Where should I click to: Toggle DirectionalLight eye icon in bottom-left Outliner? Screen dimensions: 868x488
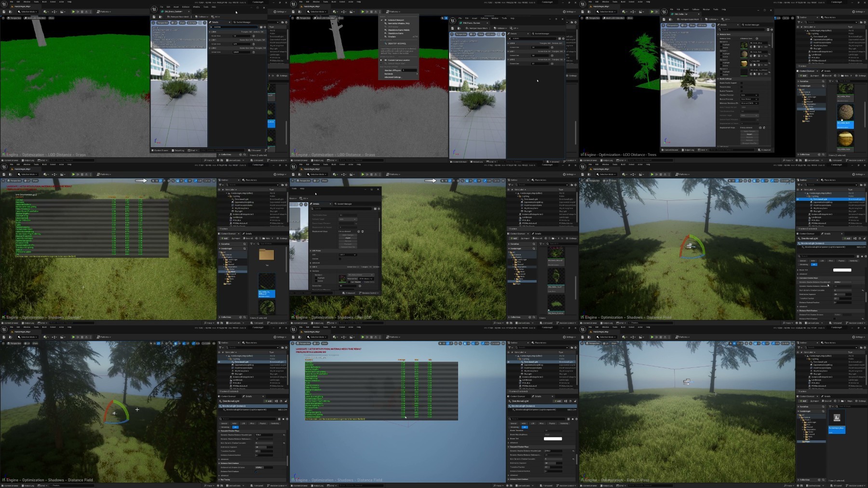tap(219, 362)
